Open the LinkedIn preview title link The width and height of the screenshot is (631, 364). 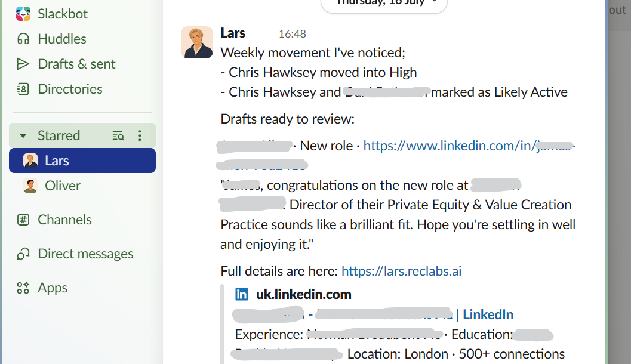coord(373,314)
